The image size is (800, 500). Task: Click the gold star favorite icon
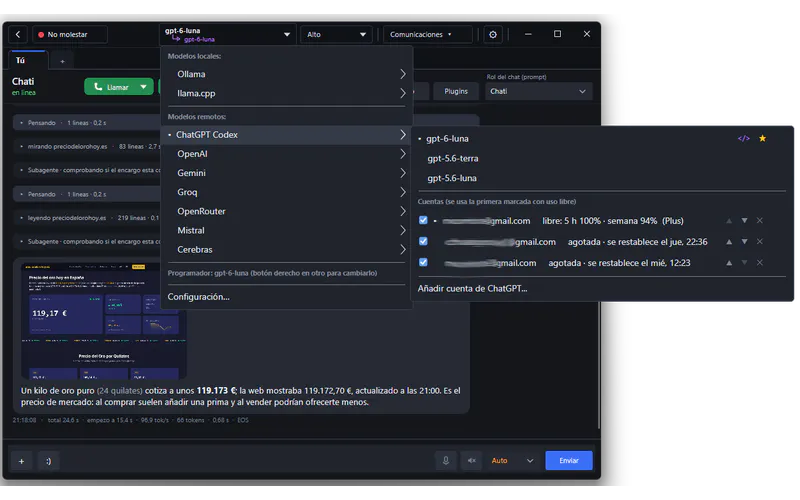click(x=762, y=138)
